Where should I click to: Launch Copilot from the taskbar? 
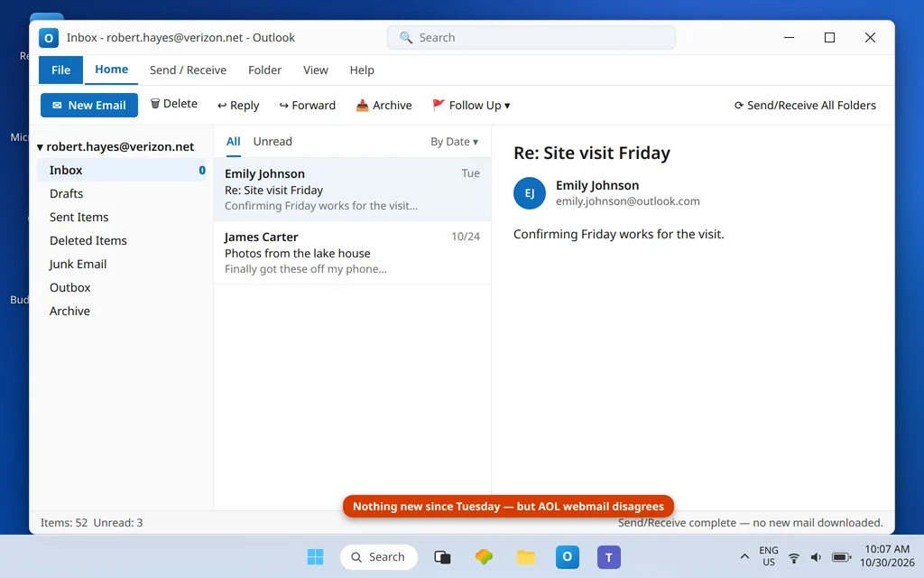point(484,556)
